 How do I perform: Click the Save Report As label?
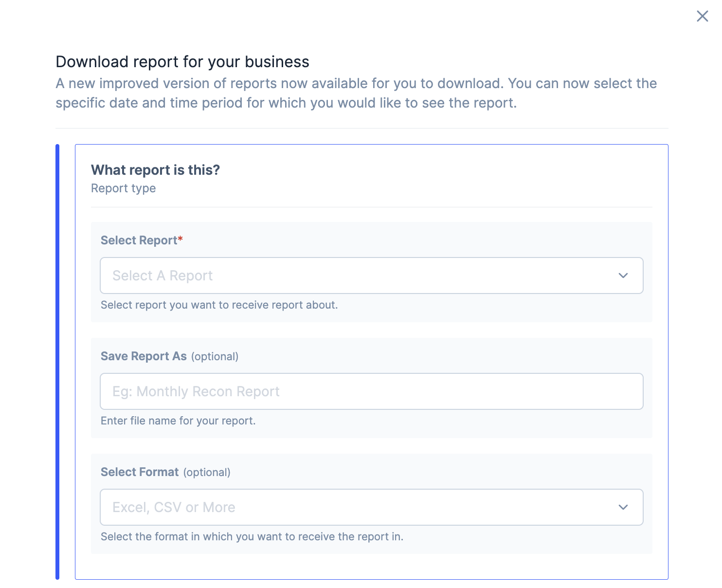[x=144, y=356]
